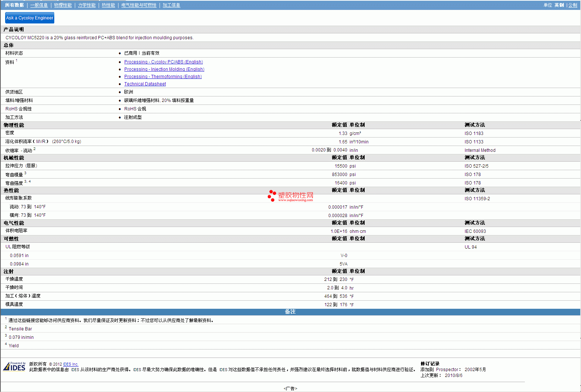Click the UL 阻燃等级 property label

coord(18,247)
